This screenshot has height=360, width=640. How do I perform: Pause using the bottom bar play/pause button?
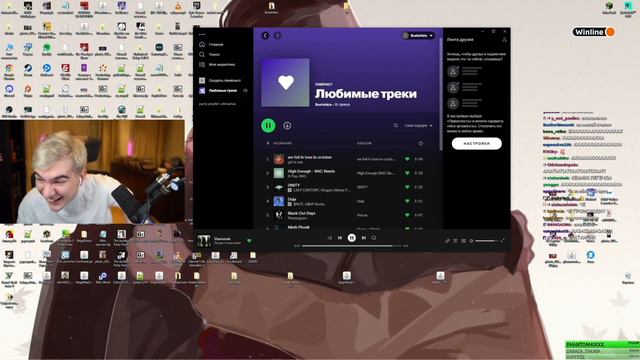(x=351, y=238)
